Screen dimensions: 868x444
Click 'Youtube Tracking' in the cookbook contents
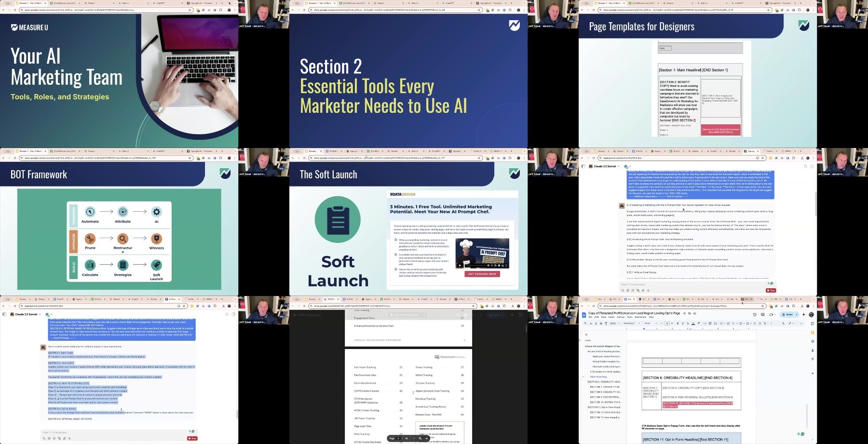click(x=425, y=383)
